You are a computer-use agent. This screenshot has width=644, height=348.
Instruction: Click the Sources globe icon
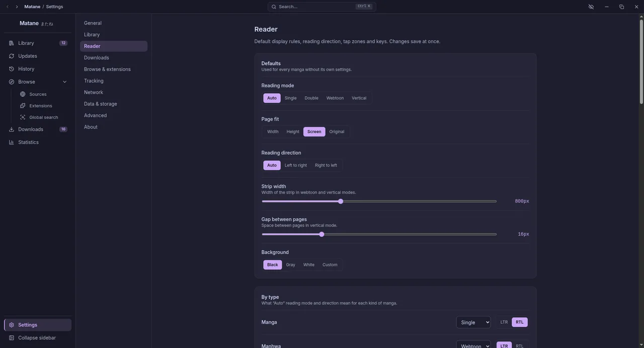tap(23, 94)
